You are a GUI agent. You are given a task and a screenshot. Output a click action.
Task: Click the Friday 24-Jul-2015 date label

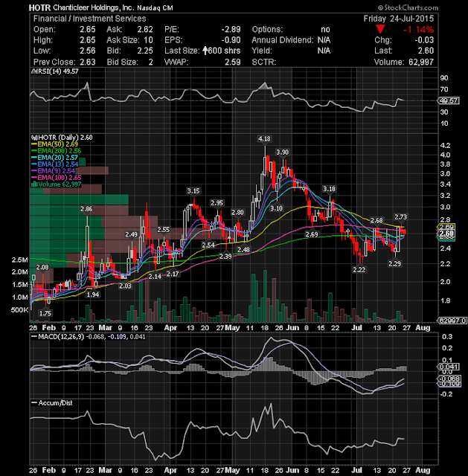[399, 19]
